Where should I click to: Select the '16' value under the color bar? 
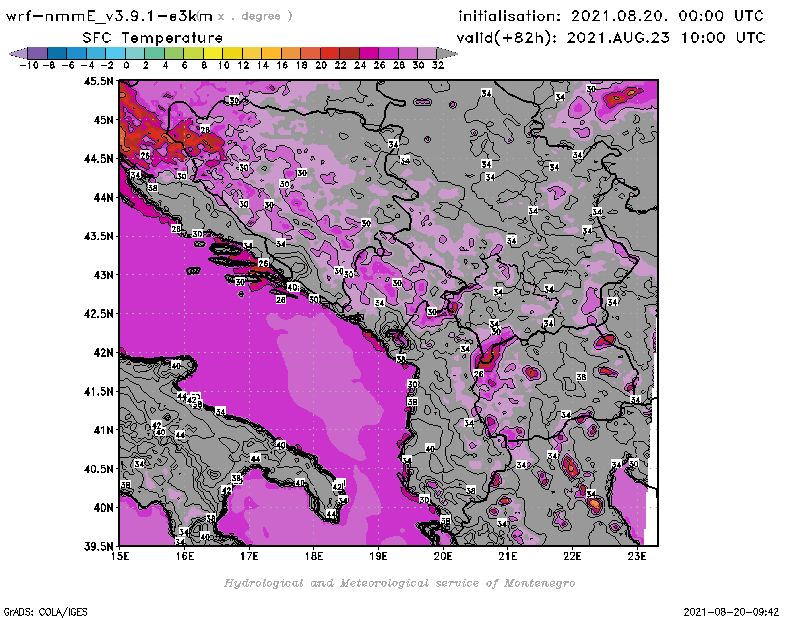pyautogui.click(x=282, y=65)
